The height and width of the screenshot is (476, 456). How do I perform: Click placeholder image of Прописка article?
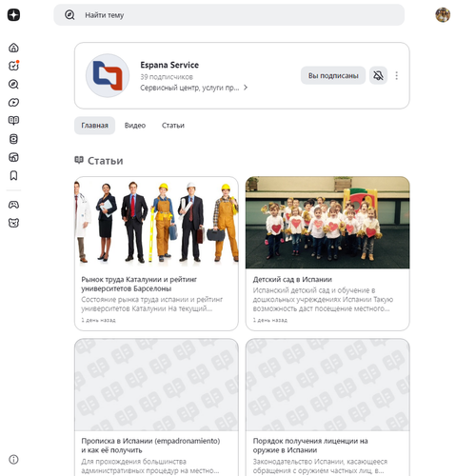156,385
